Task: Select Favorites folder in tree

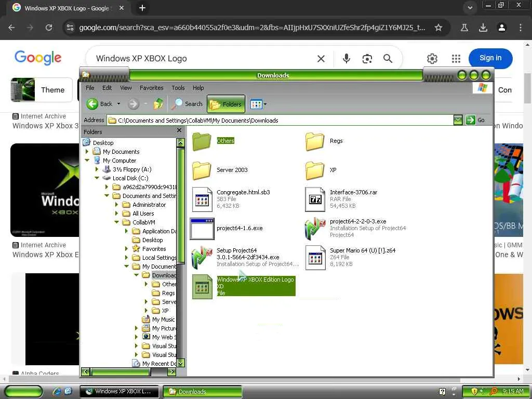Action: (154, 249)
